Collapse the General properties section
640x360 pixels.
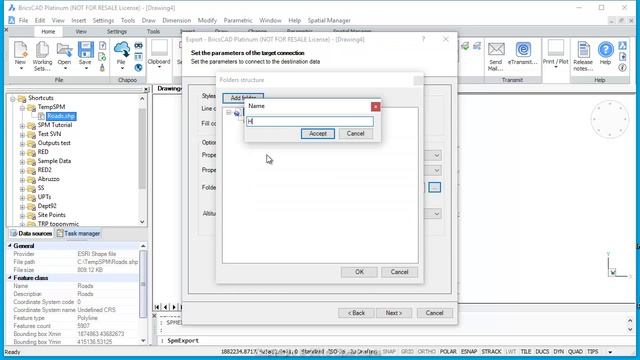tap(10, 246)
